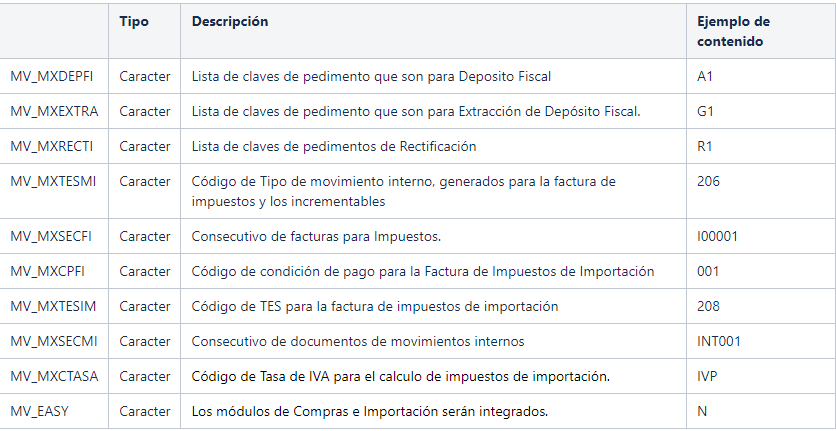Viewport: 836px width, 431px height.
Task: Click the example value INT001
Action: click(x=719, y=341)
